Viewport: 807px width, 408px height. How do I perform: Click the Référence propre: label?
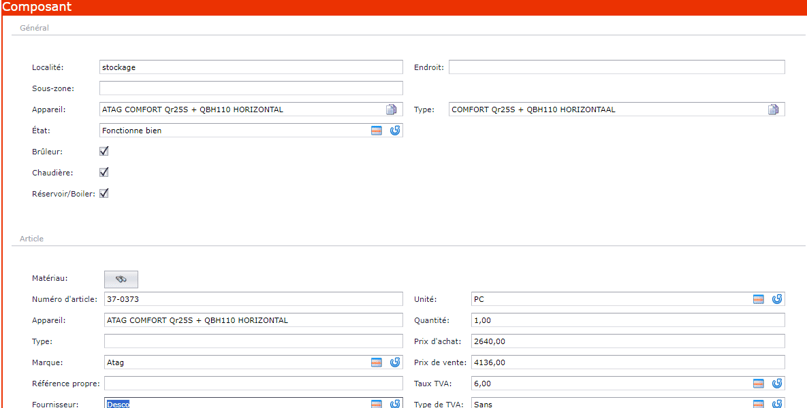click(66, 384)
